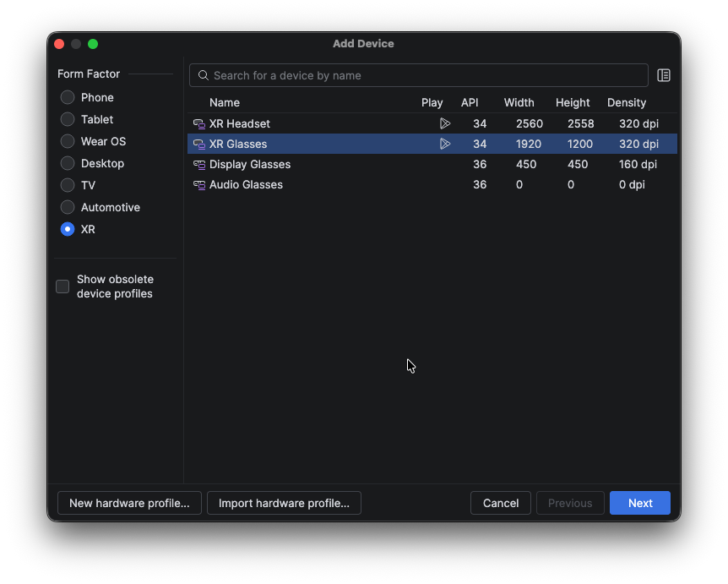Screen dimensions: 728x584
Task: Select the Desktop form factor
Action: (x=68, y=164)
